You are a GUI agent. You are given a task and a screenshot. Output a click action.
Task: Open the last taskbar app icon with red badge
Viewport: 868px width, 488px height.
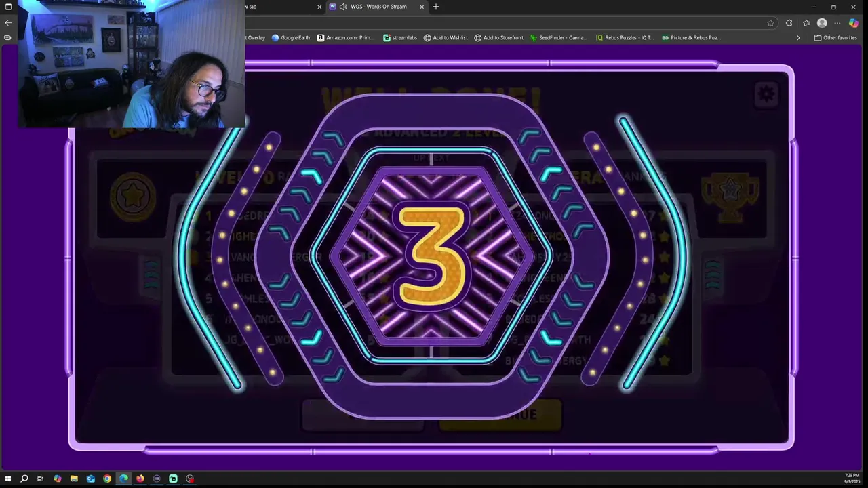pos(190,479)
